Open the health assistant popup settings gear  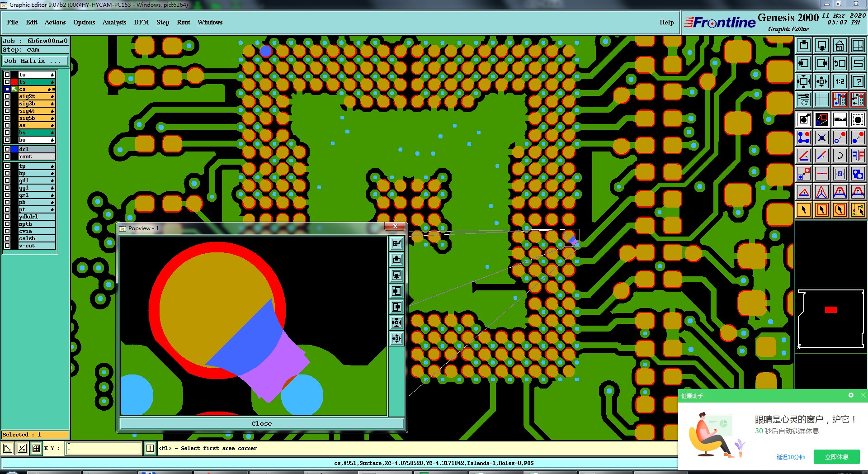[851, 395]
